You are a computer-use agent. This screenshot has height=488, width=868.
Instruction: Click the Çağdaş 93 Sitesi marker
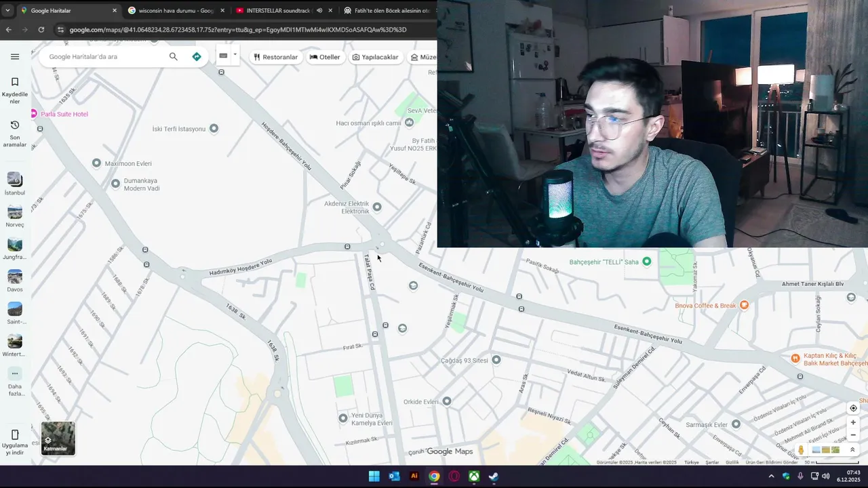point(496,360)
